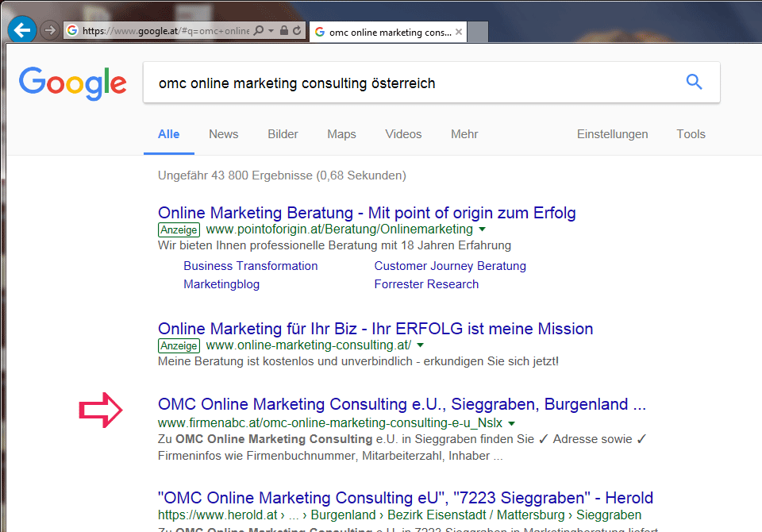
Task: Select the Alle results tab
Action: click(x=168, y=134)
